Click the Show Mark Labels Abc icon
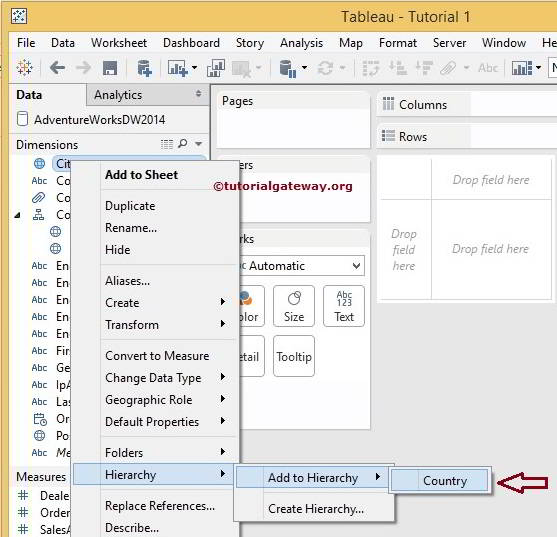This screenshot has height=537, width=557. (488, 67)
